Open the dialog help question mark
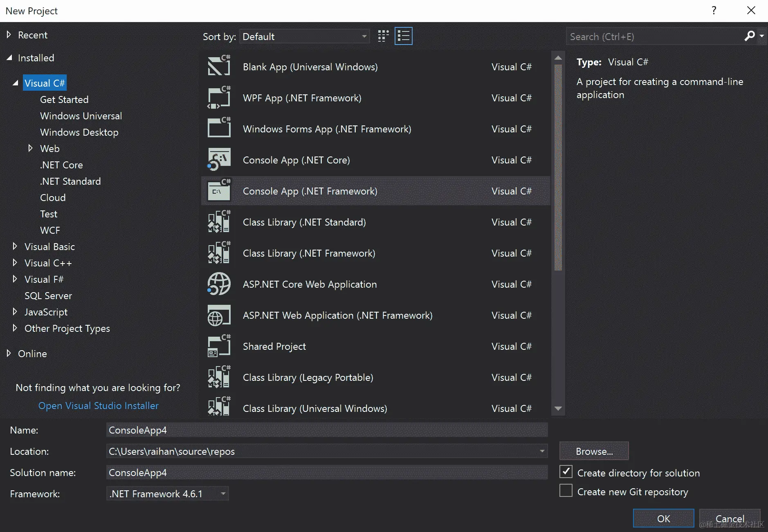Image resolution: width=768 pixels, height=532 pixels. point(714,10)
